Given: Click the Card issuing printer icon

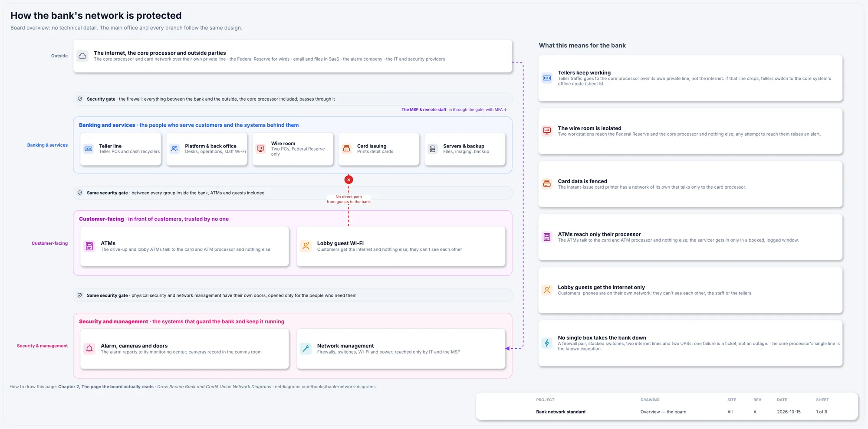Looking at the screenshot, I should click(x=346, y=149).
